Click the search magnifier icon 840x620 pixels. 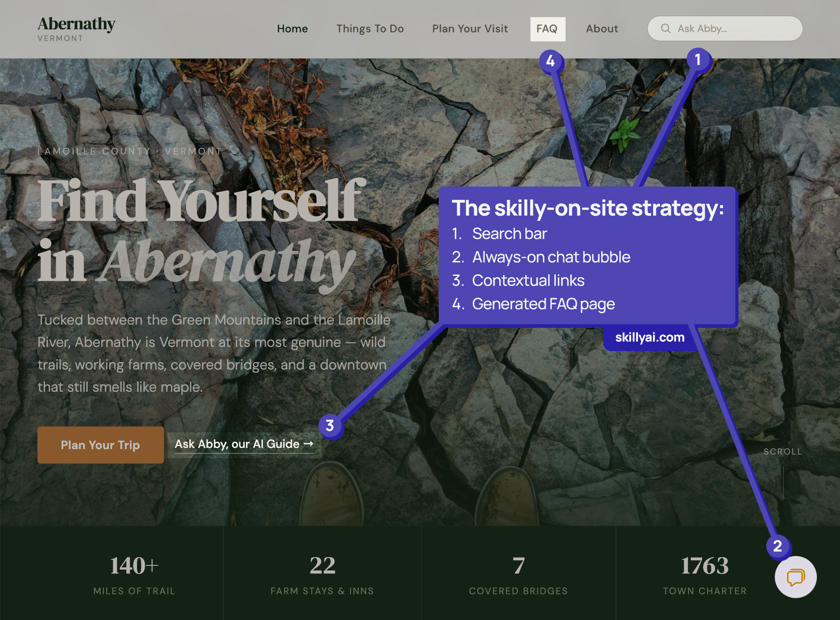coord(666,28)
